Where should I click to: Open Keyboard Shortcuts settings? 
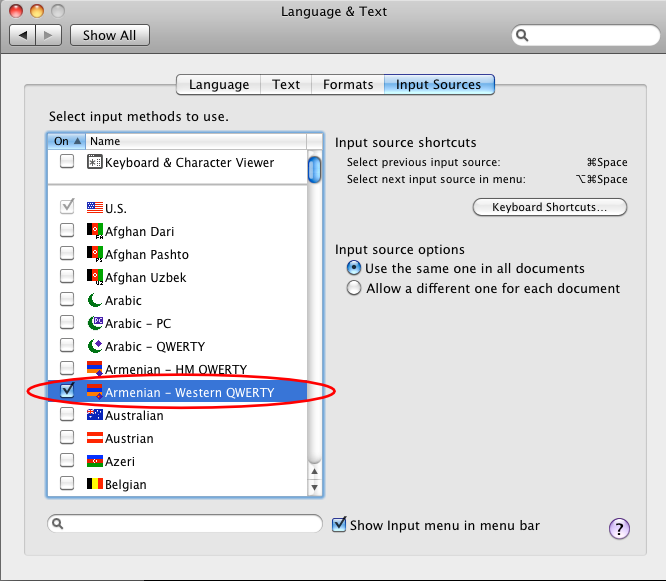(549, 207)
